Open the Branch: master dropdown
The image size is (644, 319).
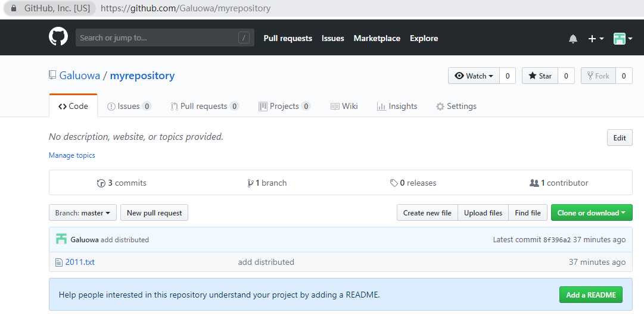coord(83,212)
